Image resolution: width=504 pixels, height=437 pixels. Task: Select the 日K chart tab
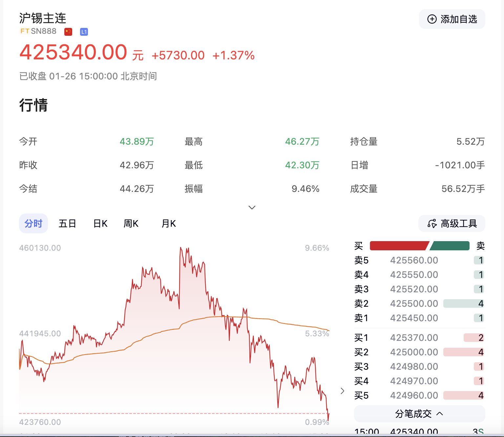pyautogui.click(x=100, y=224)
